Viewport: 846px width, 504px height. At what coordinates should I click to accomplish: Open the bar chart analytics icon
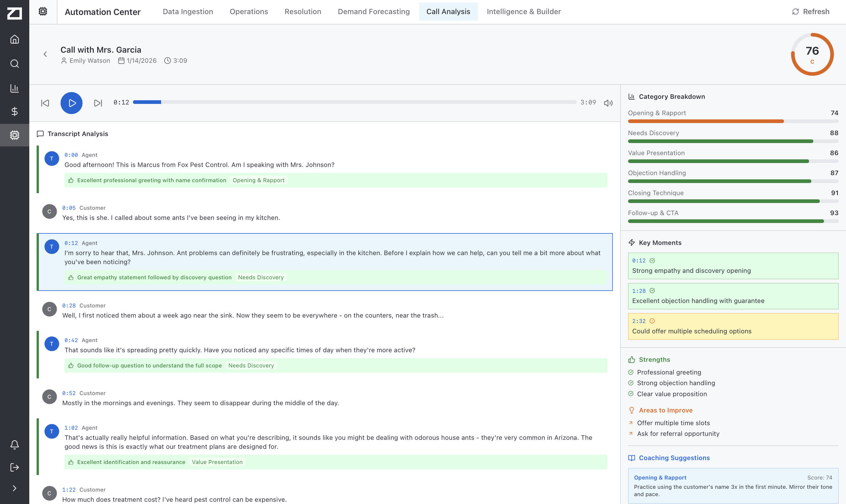[14, 88]
